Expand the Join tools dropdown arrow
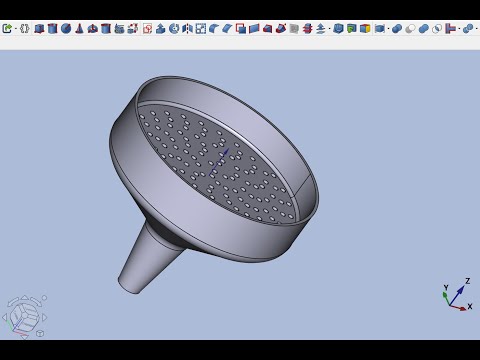 tap(459, 29)
